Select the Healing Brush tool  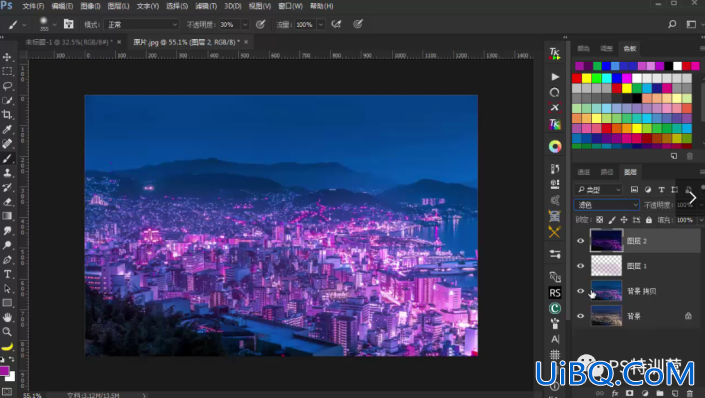(x=7, y=144)
